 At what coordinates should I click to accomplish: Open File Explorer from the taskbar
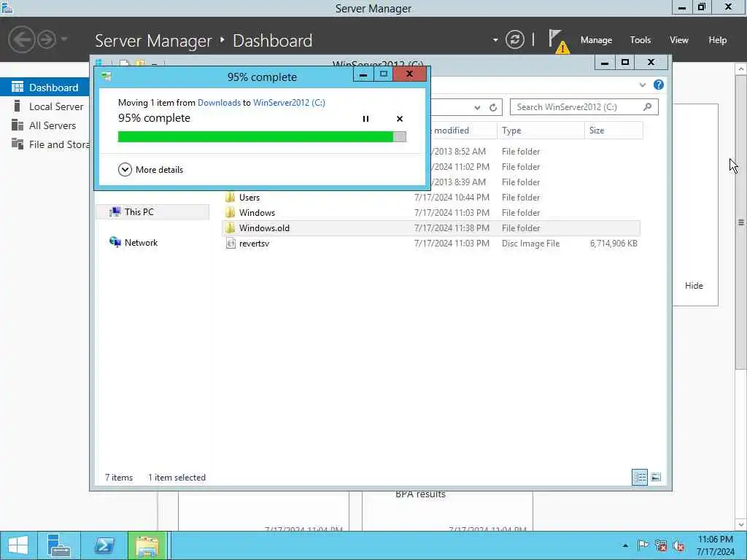coord(147,545)
